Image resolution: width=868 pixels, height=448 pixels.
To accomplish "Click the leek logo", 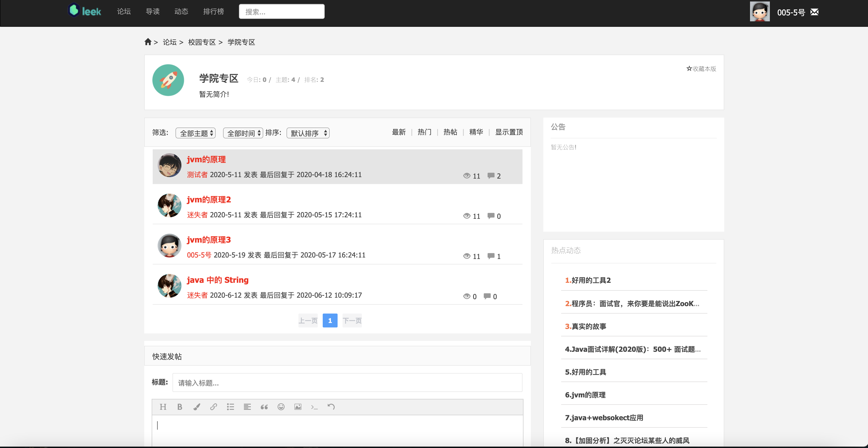I will tap(85, 11).
